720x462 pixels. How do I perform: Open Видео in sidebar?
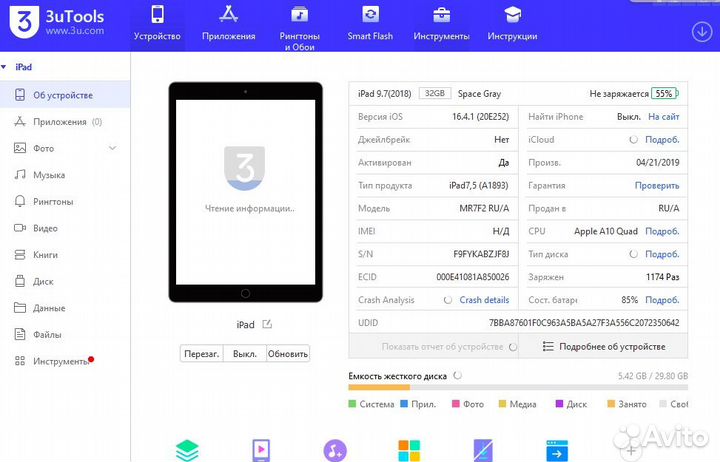tap(65, 228)
